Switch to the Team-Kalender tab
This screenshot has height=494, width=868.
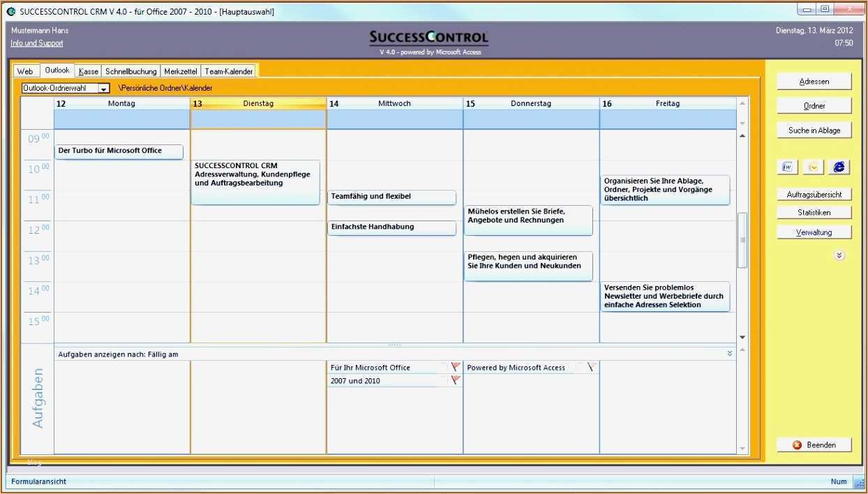coord(229,70)
